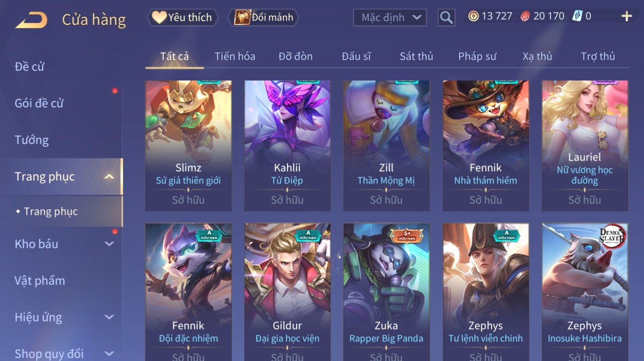Screen dimensions: 644x361
Task: Click the plus icon to add currency
Action: [626, 16]
